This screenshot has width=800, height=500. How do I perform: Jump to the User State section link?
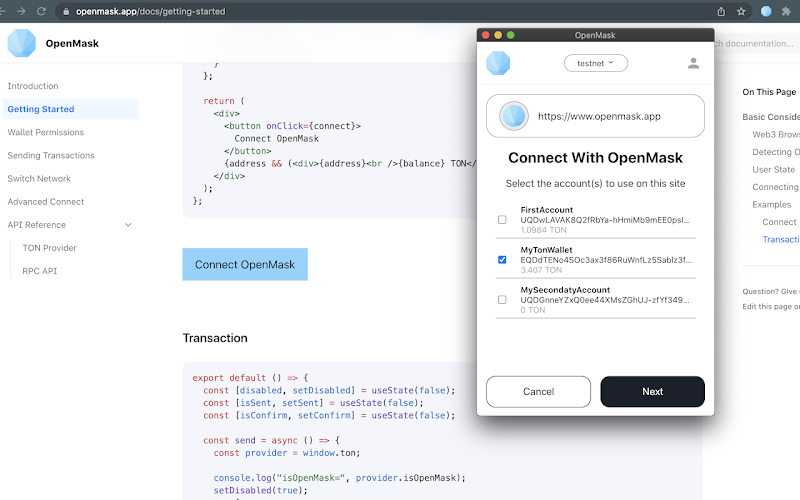[773, 169]
